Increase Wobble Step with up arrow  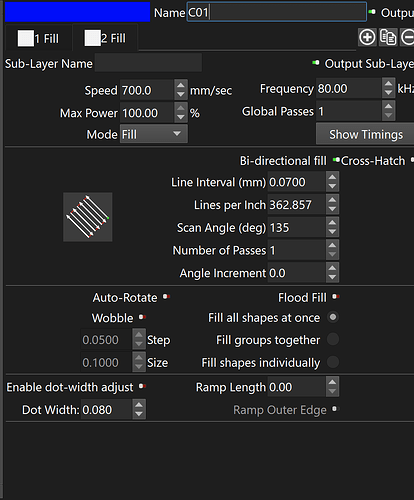139,335
